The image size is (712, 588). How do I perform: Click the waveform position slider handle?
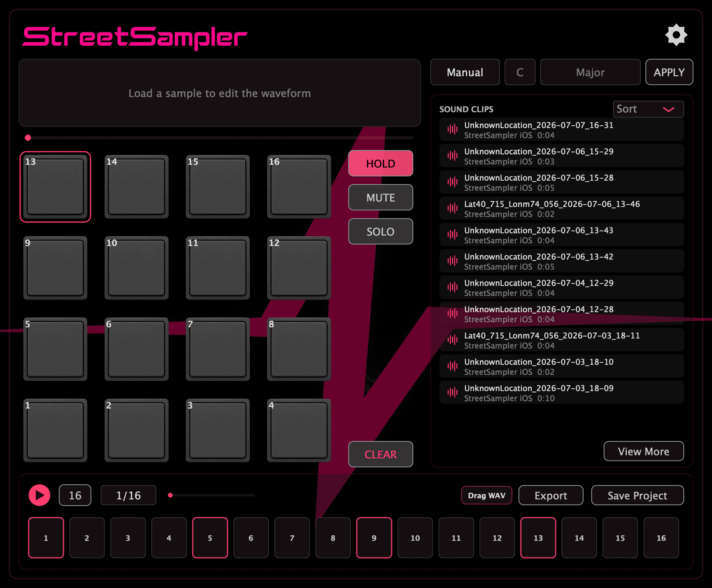pyautogui.click(x=28, y=138)
